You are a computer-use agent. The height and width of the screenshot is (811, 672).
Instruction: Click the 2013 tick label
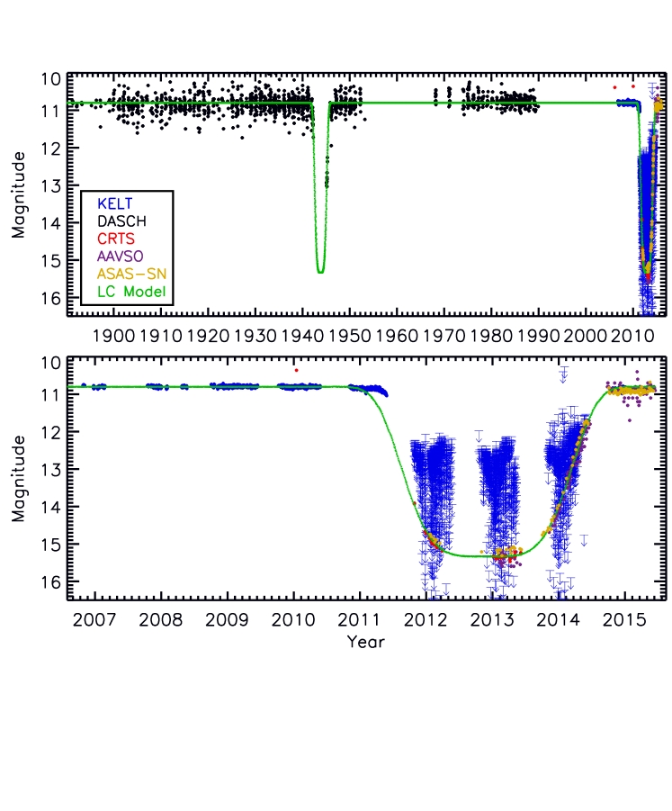tap(492, 619)
